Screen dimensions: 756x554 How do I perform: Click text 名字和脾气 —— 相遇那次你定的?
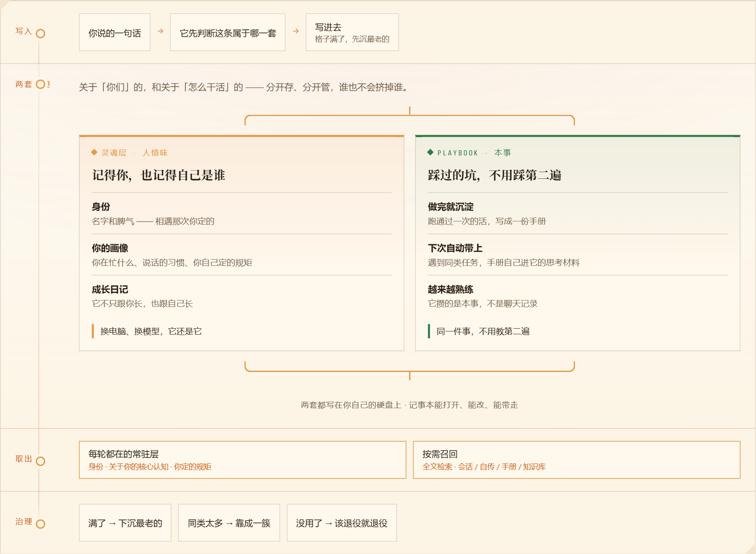coord(153,221)
